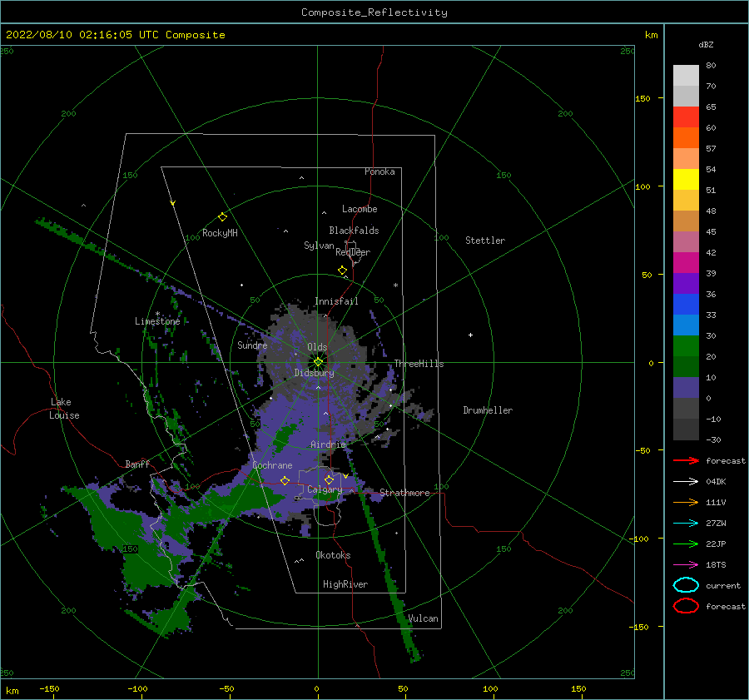Click the Okotoks label
The width and height of the screenshot is (749, 700).
pos(333,555)
